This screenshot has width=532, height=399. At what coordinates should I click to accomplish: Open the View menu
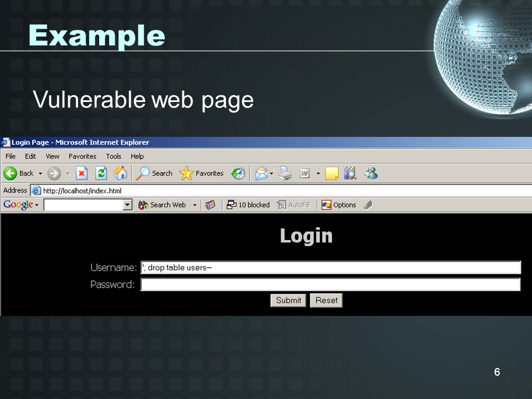point(52,156)
